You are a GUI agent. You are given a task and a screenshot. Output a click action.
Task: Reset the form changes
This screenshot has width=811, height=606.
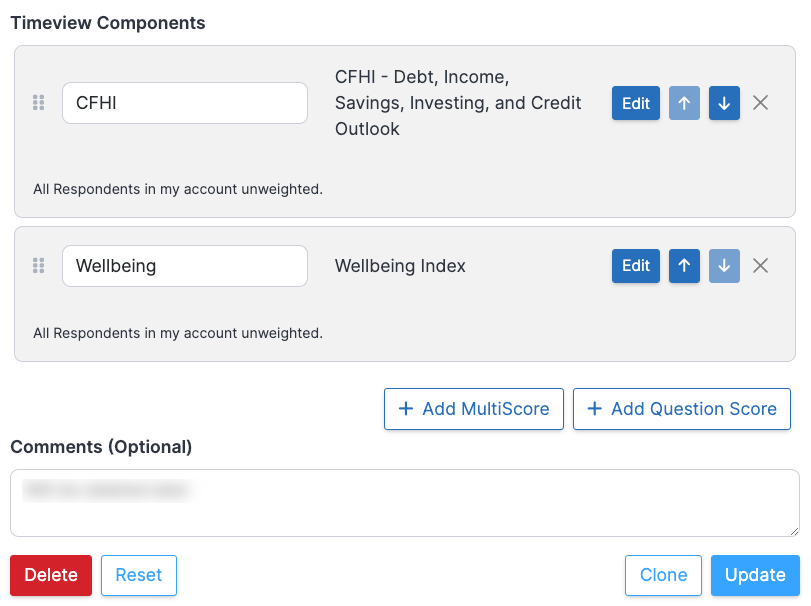[139, 575]
